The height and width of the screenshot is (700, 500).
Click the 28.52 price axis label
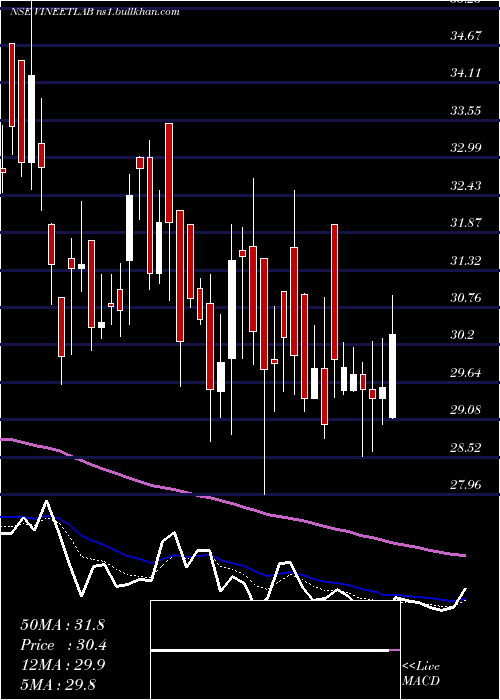tap(466, 447)
